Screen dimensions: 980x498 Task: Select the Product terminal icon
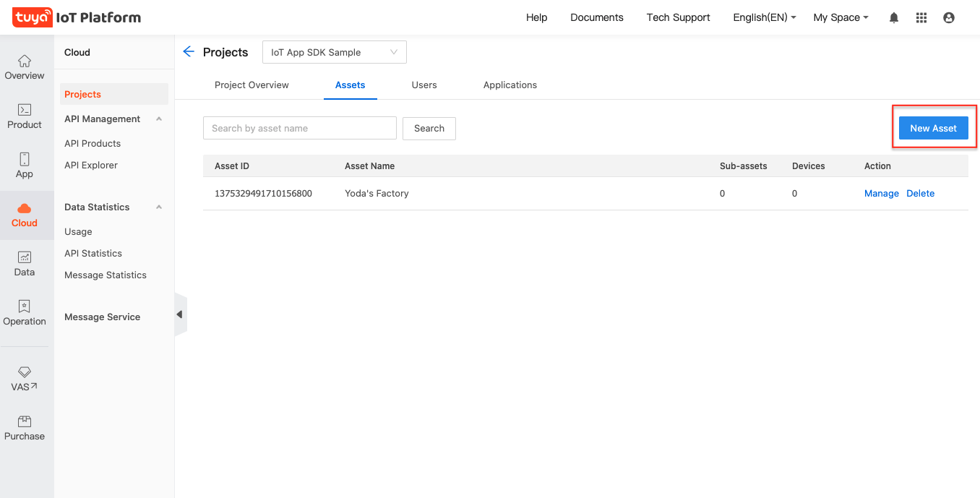point(25,111)
